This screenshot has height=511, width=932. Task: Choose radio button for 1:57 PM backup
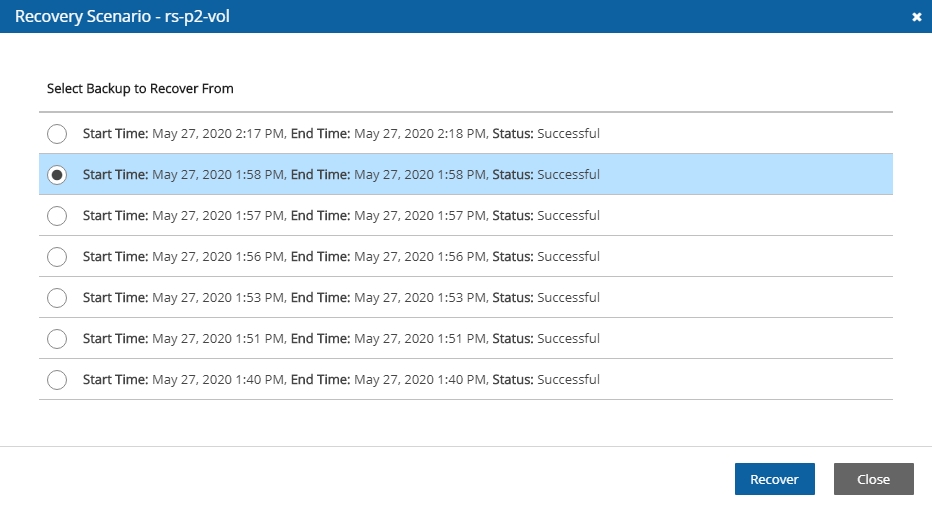tap(57, 216)
